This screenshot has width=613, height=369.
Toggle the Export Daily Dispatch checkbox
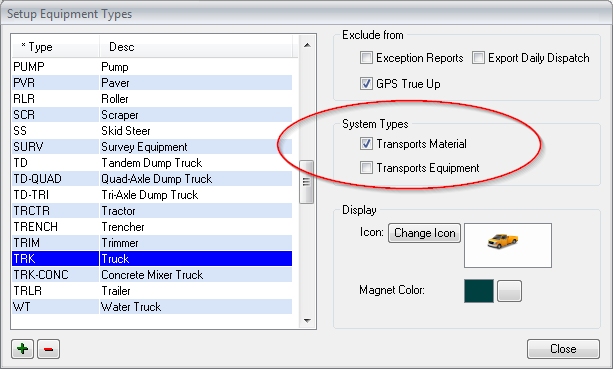[478, 58]
